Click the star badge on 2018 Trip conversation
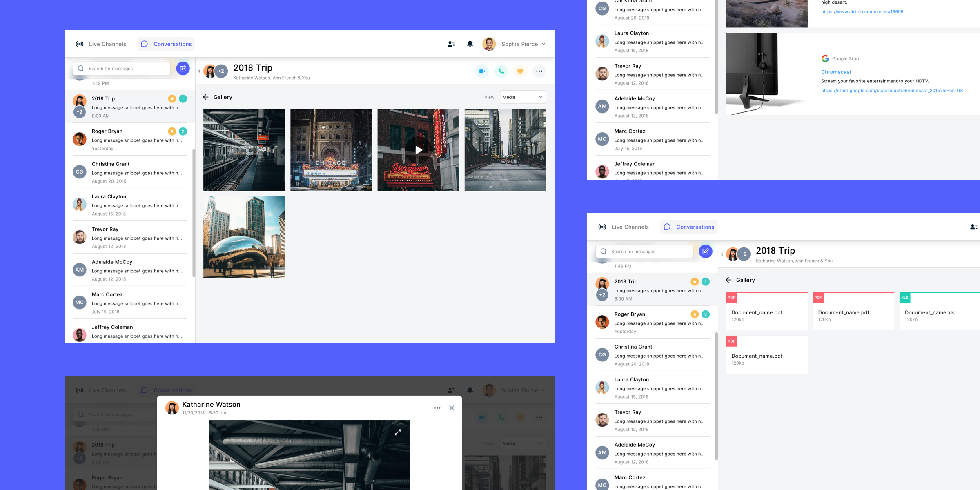Image resolution: width=980 pixels, height=490 pixels. click(x=172, y=99)
